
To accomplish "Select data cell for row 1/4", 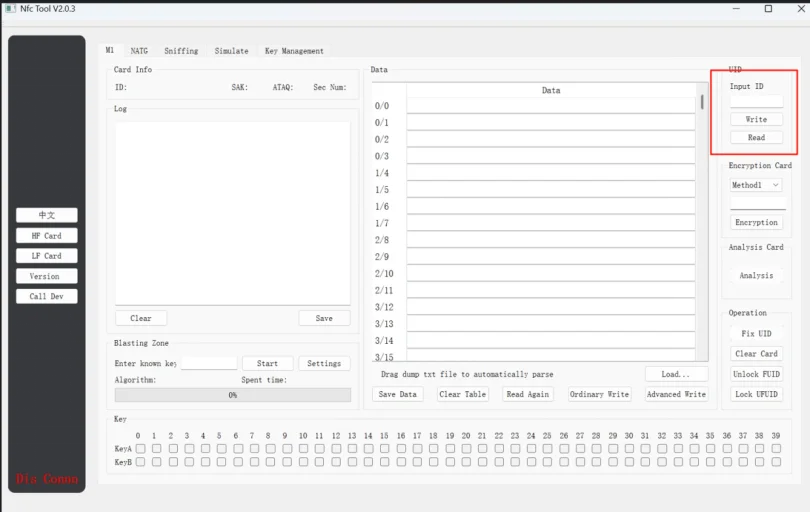I will (551, 173).
